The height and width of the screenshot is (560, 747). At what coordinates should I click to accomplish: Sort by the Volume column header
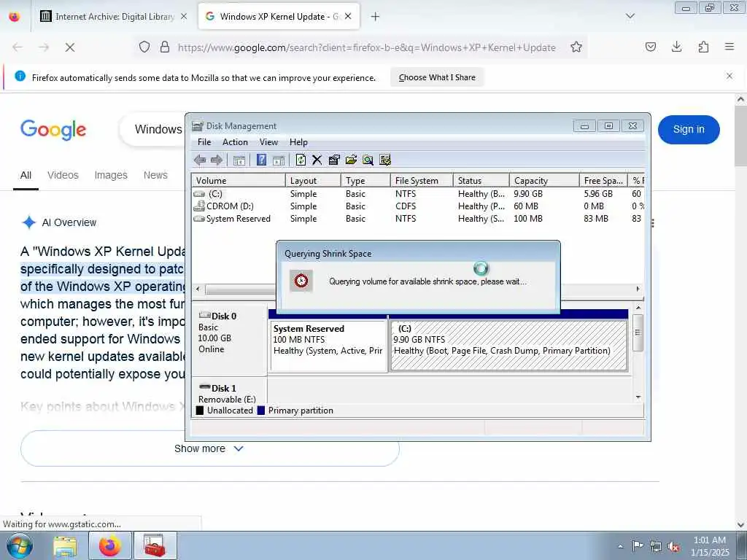point(239,181)
